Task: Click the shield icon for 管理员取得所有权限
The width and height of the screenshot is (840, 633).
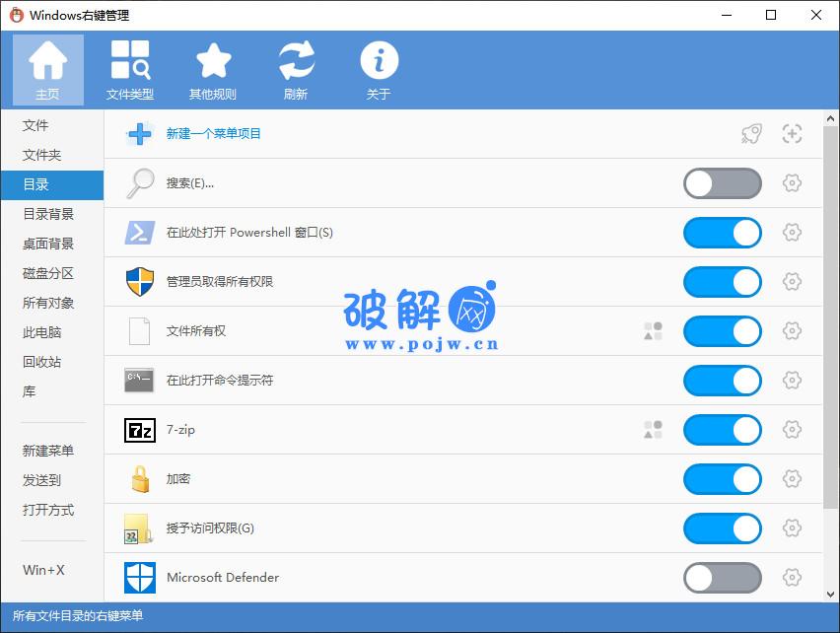Action: pos(139,282)
